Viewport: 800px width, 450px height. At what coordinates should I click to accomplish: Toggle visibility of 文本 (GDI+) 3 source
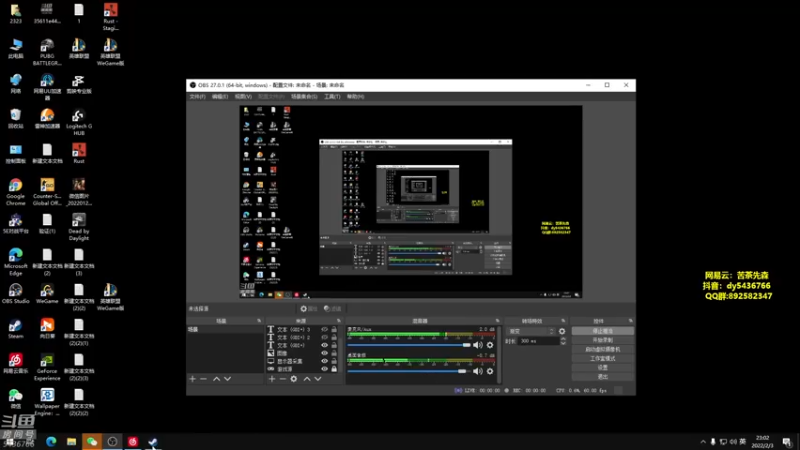(324, 330)
